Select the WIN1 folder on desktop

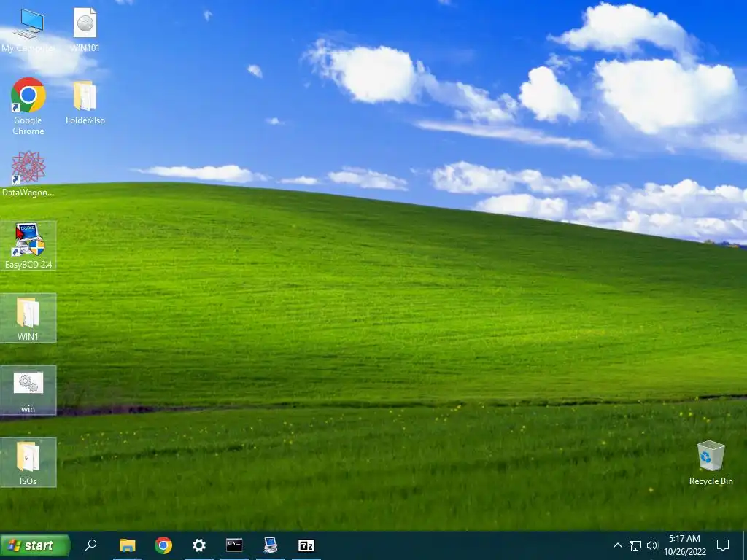28,318
